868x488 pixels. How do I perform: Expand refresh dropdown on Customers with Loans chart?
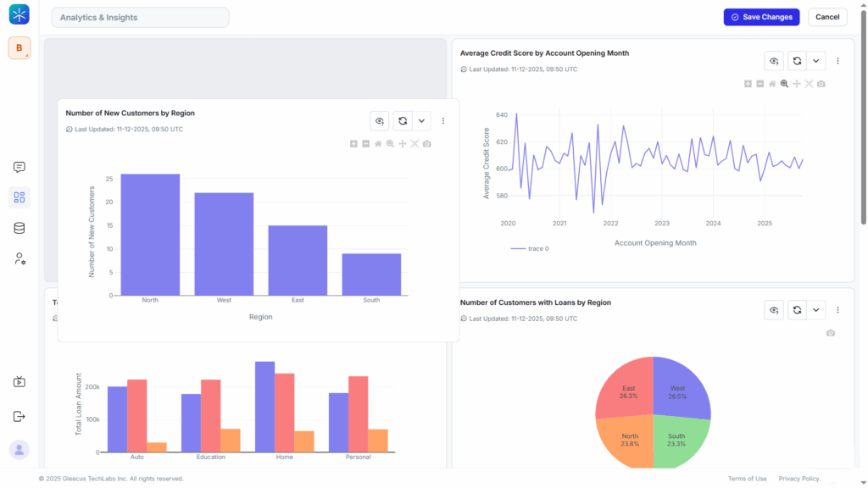point(815,310)
